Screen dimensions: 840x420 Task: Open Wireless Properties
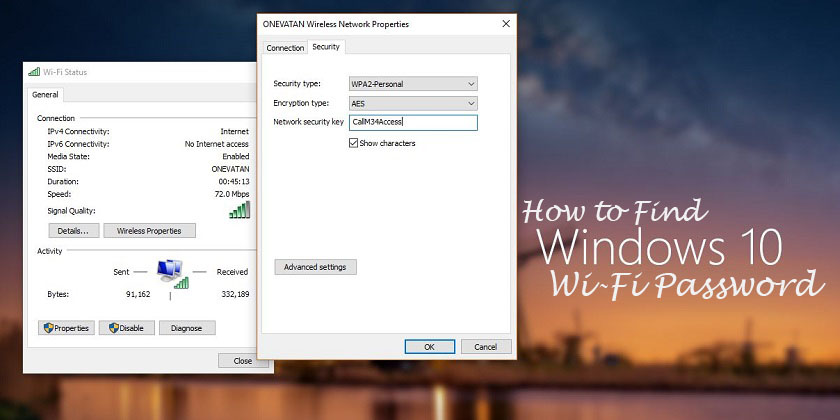pos(149,231)
